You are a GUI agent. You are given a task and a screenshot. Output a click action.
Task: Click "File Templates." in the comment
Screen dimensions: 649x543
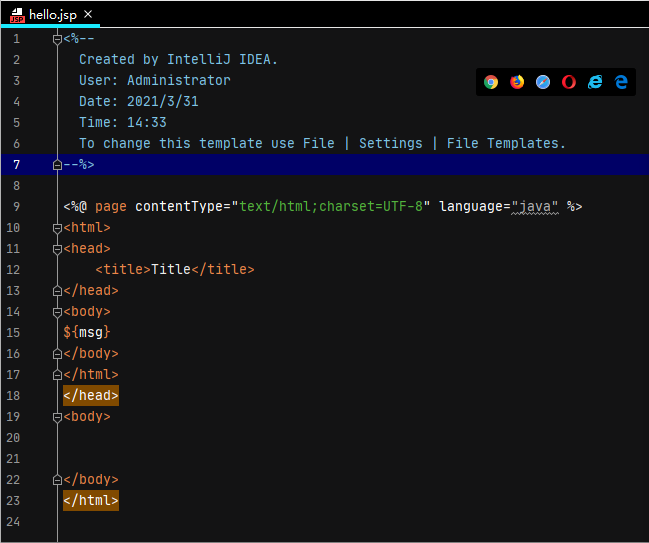coord(506,144)
